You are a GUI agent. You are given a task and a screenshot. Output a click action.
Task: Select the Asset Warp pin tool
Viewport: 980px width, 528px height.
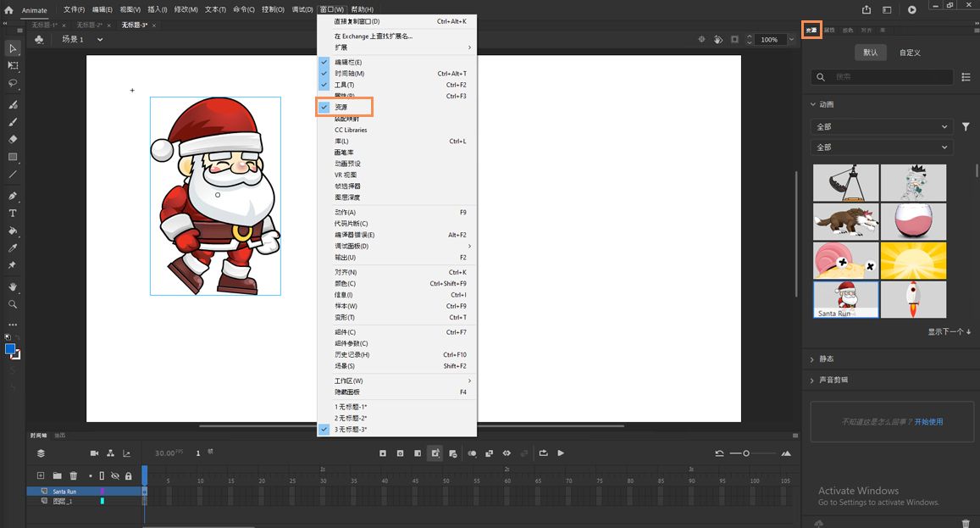[13, 265]
